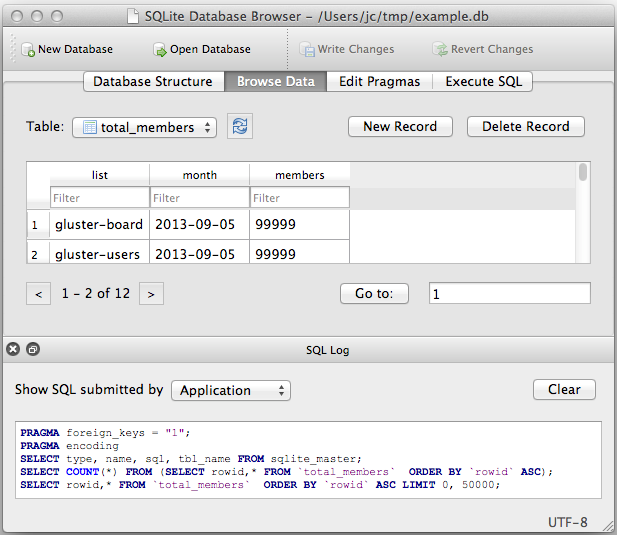Click the Write Changes toolbar icon
617x535 pixels.
(307, 50)
